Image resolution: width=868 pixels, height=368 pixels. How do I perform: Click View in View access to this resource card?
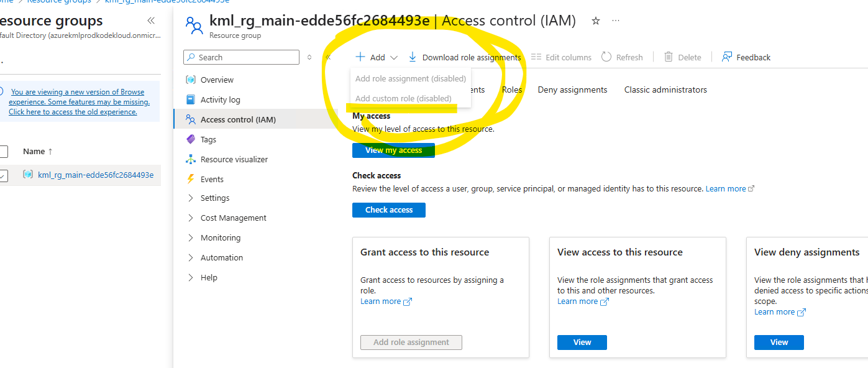582,343
